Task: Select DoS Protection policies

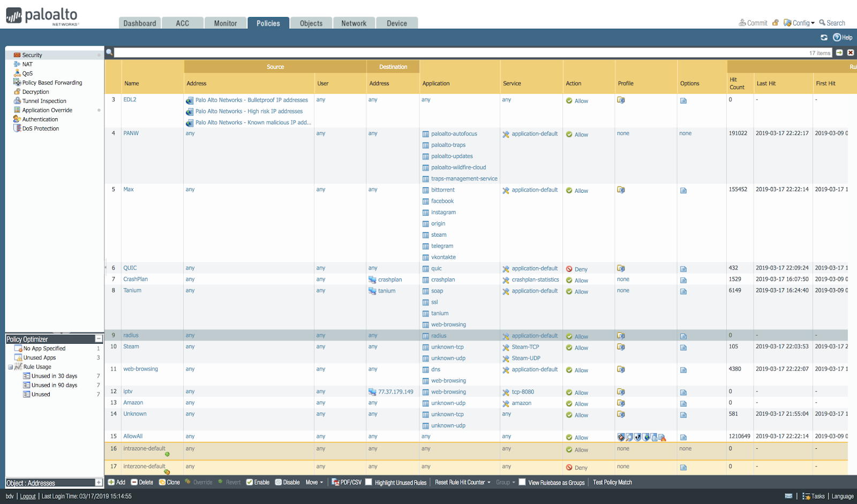Action: tap(40, 128)
